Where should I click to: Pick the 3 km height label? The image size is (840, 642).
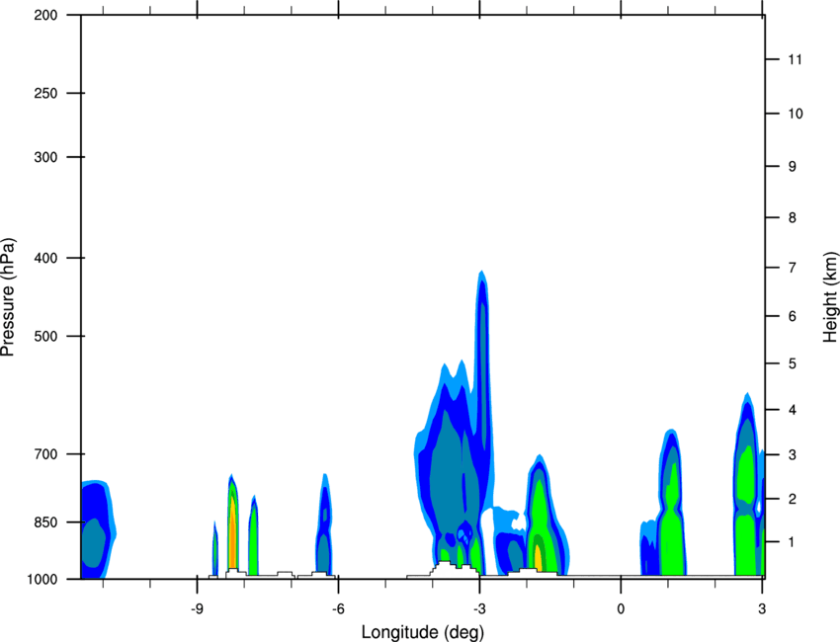[793, 455]
